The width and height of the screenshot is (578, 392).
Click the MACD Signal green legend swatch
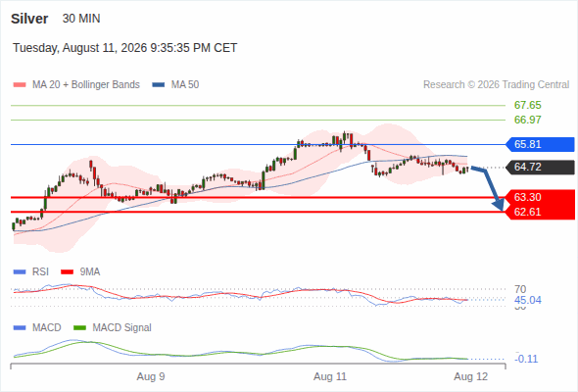click(x=79, y=328)
